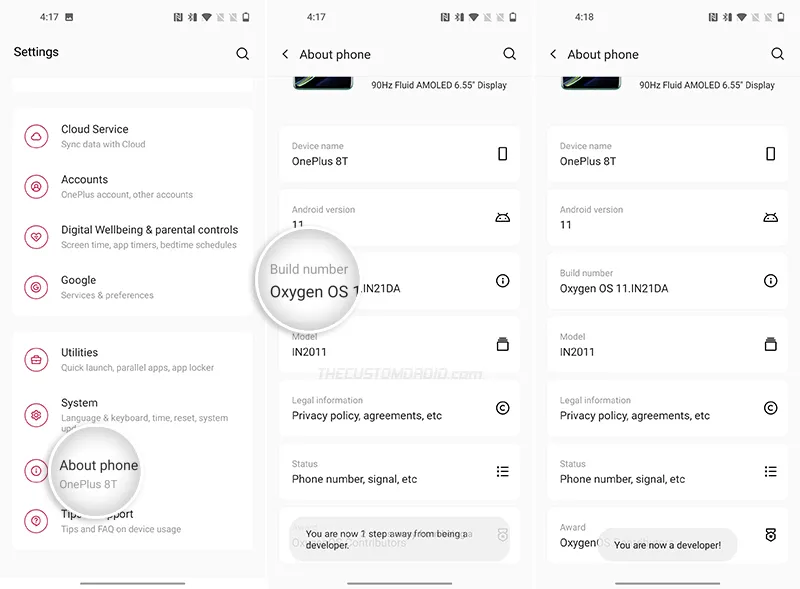Tap the info icon next to Build number
This screenshot has width=800, height=589.
503,281
